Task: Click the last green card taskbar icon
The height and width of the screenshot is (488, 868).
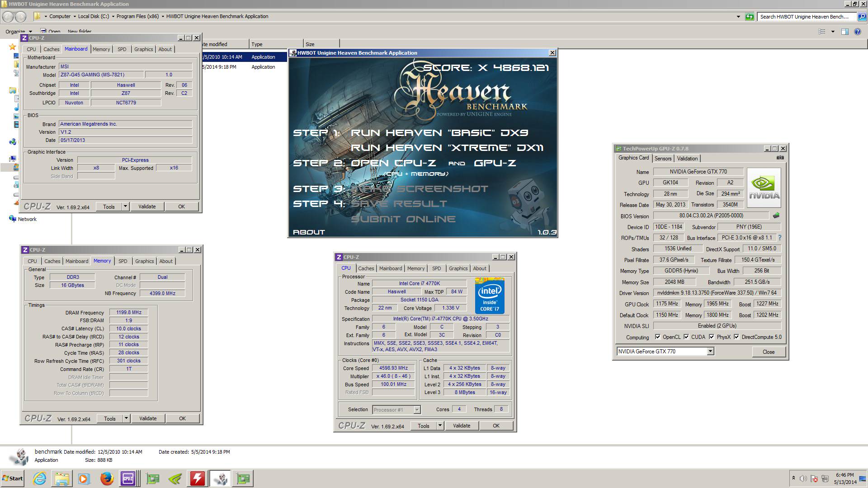Action: coord(243,479)
